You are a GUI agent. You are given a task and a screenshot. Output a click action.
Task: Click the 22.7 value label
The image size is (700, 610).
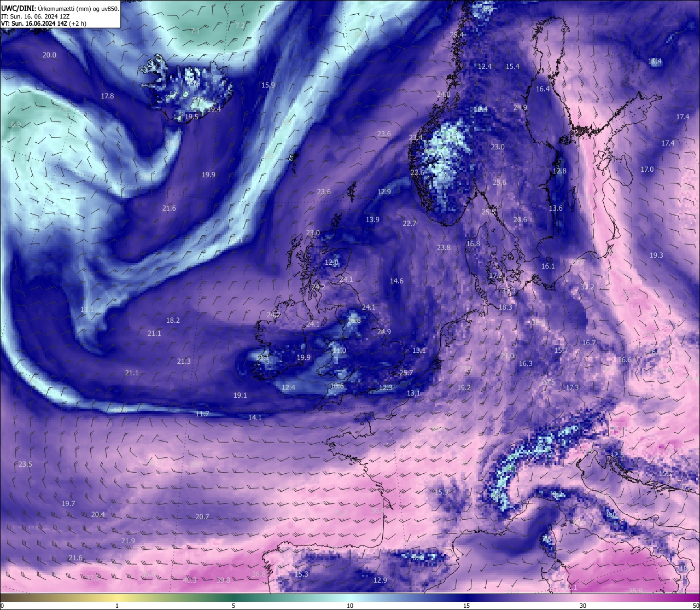point(410,224)
